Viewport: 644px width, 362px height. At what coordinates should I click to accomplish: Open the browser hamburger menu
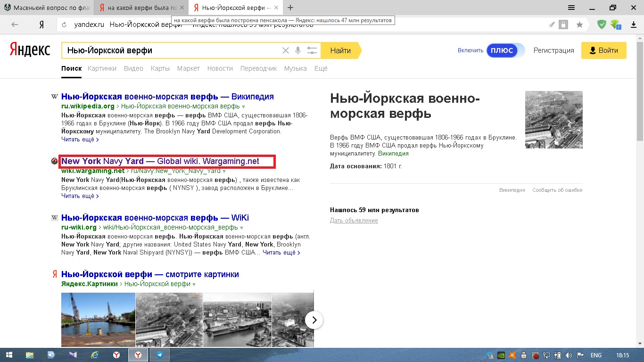pos(571,8)
